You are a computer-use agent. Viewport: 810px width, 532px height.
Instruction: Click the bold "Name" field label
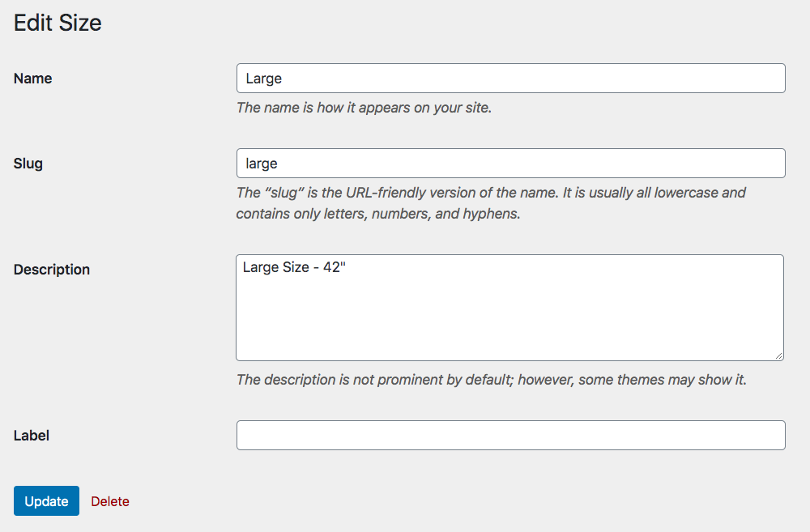point(33,79)
